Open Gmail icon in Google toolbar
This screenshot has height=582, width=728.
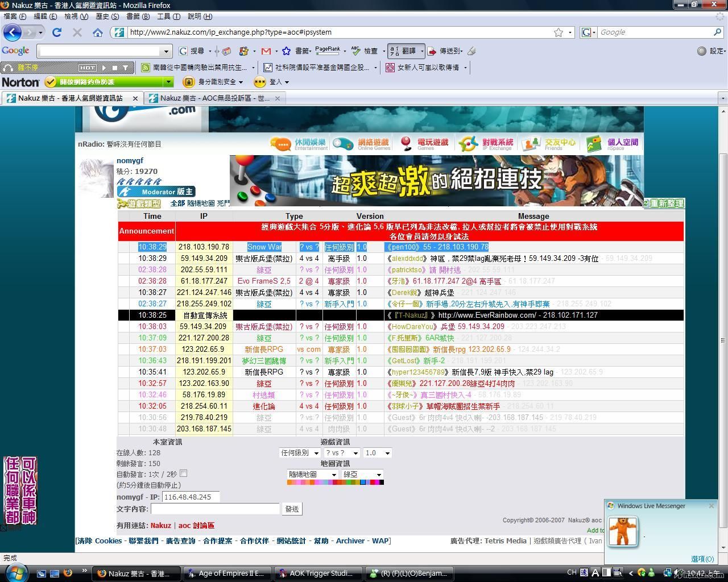266,51
